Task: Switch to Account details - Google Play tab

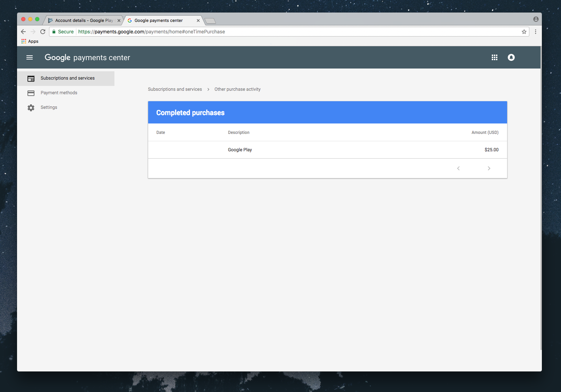Action: click(x=83, y=21)
